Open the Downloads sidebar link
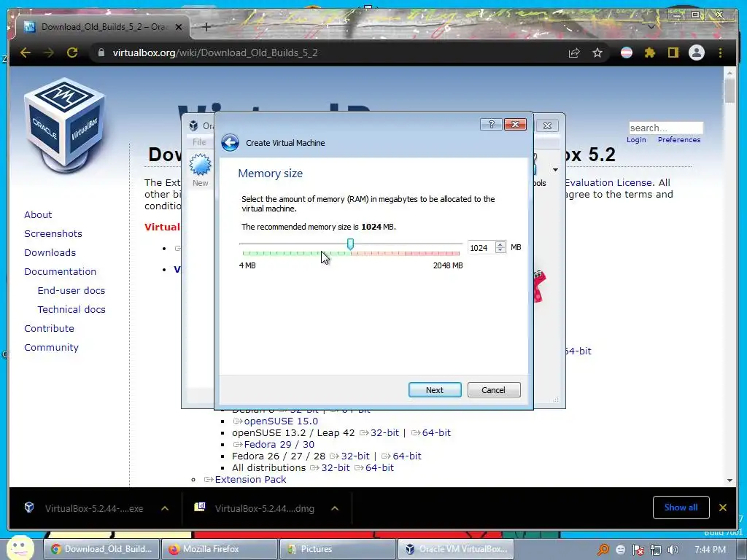 (x=50, y=253)
